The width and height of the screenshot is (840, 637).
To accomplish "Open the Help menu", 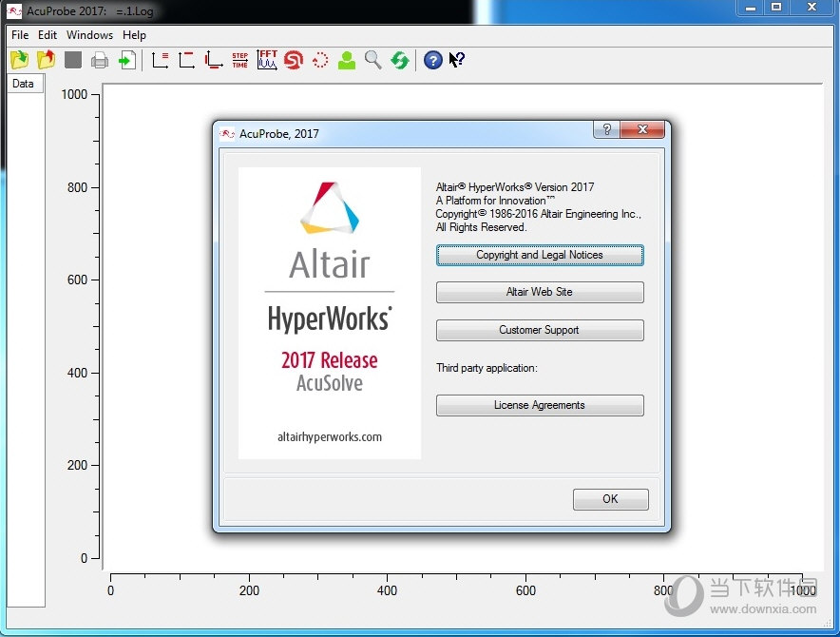I will 134,35.
